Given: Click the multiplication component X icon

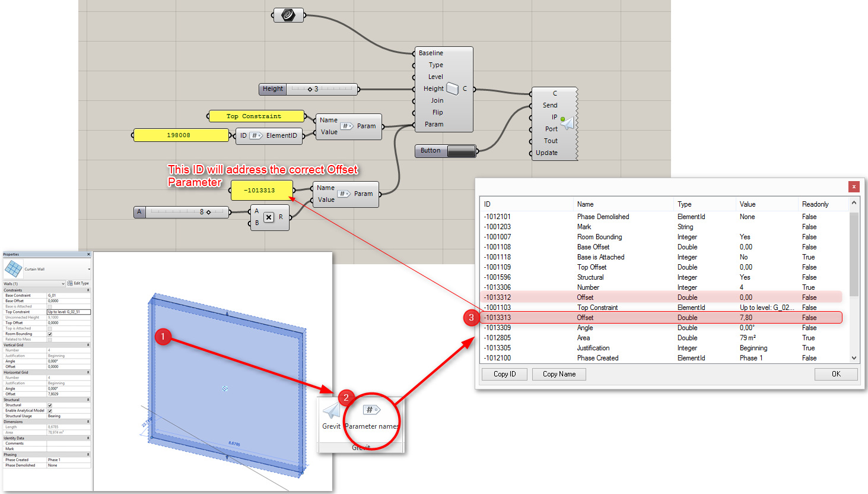Looking at the screenshot, I should [269, 217].
